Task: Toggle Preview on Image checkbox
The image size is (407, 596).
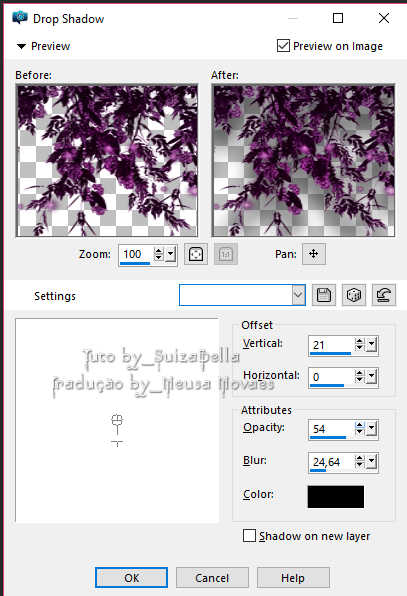Action: 283,46
